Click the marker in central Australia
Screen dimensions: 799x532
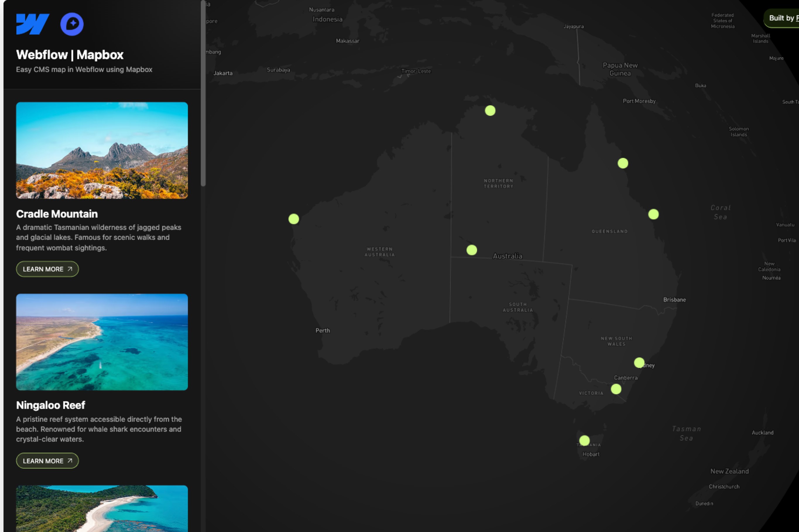click(x=472, y=250)
